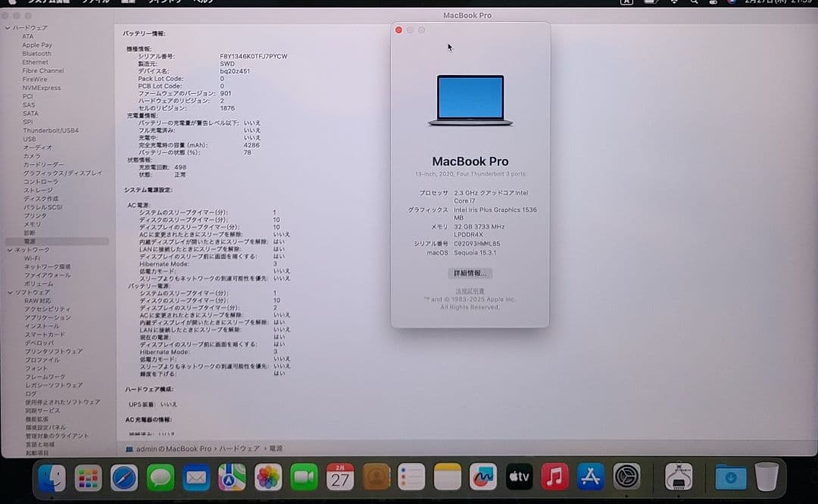Viewport: 818px width, 504px height.
Task: Open Mail from the Dock
Action: (x=196, y=478)
